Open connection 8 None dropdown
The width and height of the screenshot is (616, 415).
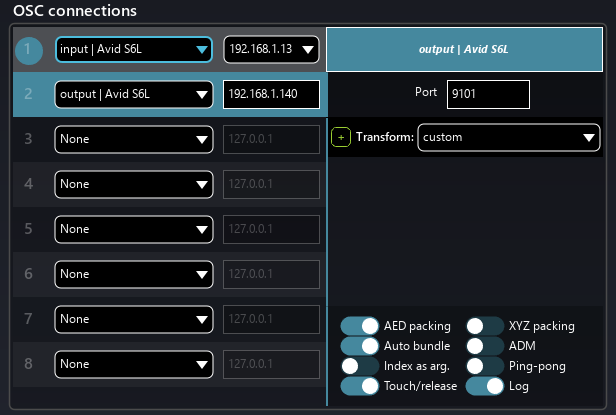point(134,362)
